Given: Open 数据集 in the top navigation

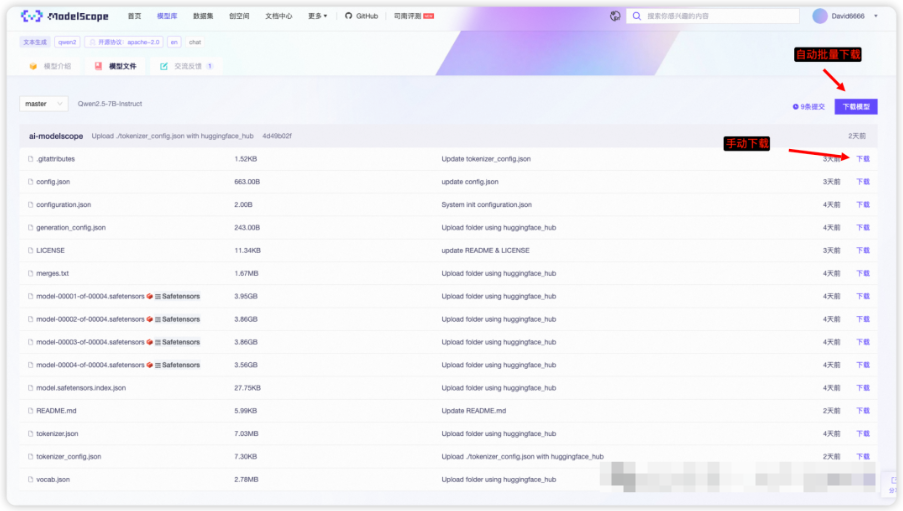Looking at the screenshot, I should 203,16.
